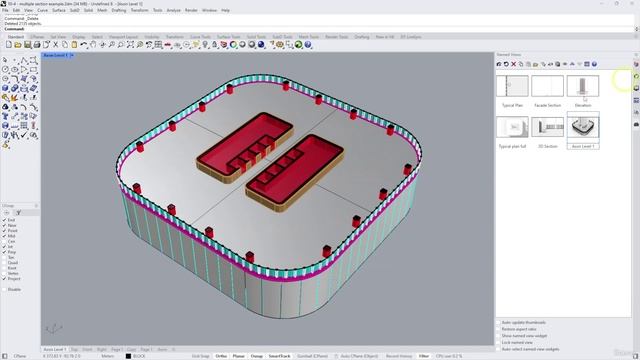The height and width of the screenshot is (360, 640).
Task: Open the File menu
Action: point(5,10)
